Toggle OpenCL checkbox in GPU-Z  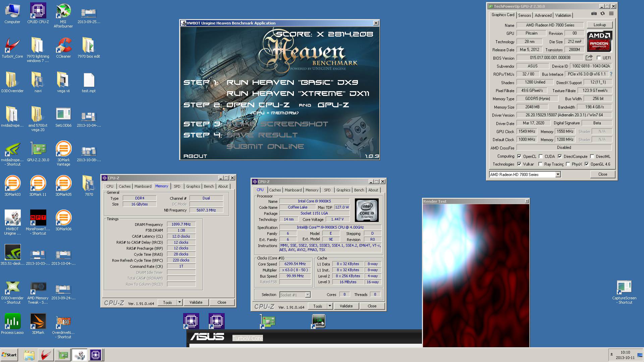(x=519, y=156)
